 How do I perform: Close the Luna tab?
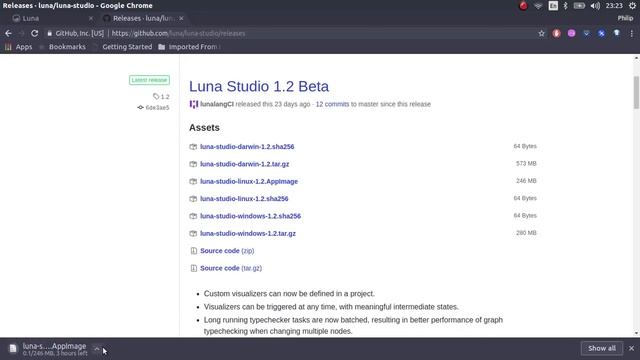coord(91,18)
